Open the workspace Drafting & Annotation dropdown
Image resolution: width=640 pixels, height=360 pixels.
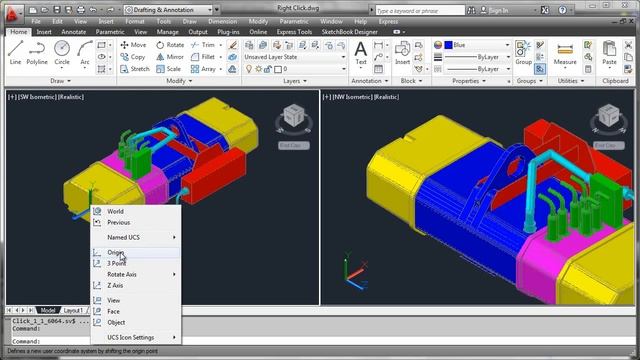tap(169, 10)
